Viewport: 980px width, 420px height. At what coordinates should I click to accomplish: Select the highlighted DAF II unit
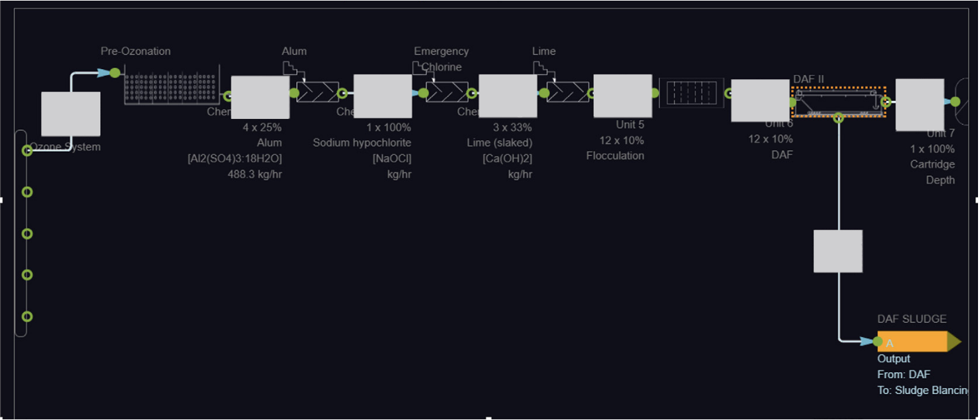point(838,102)
